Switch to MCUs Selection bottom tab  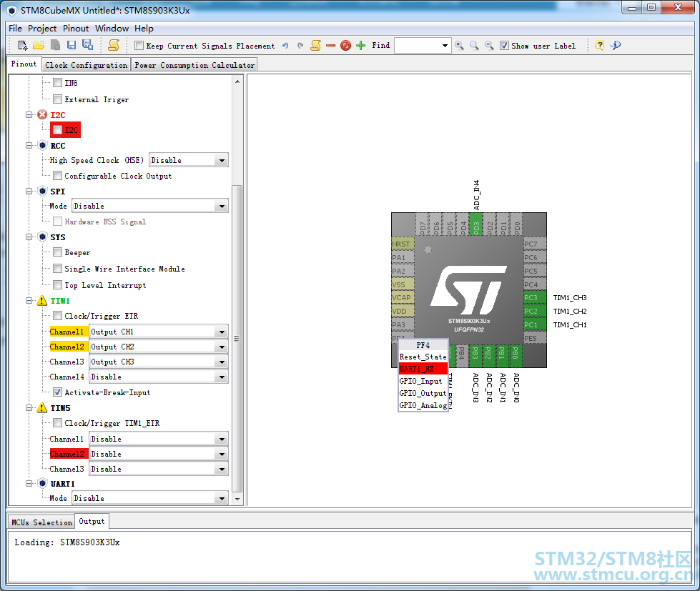pos(42,522)
